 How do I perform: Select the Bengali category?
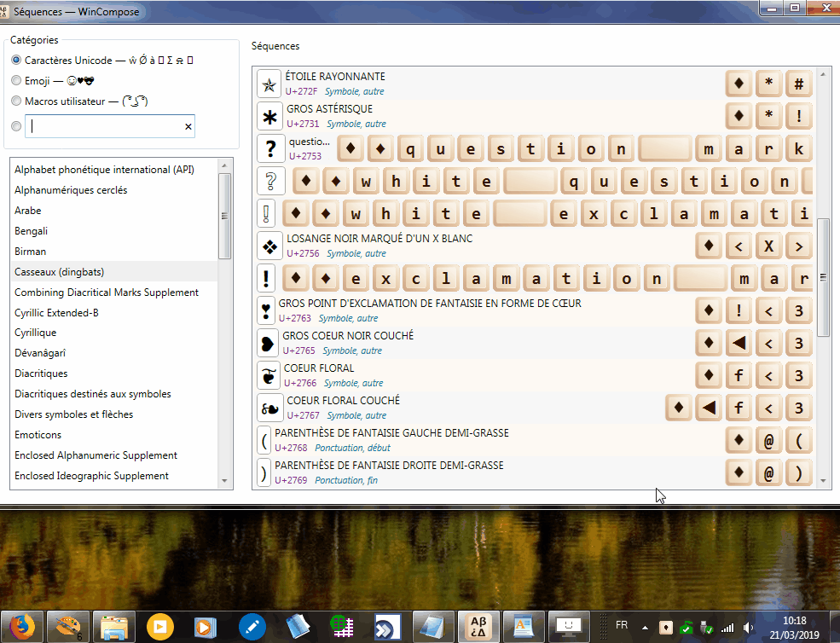[114, 230]
